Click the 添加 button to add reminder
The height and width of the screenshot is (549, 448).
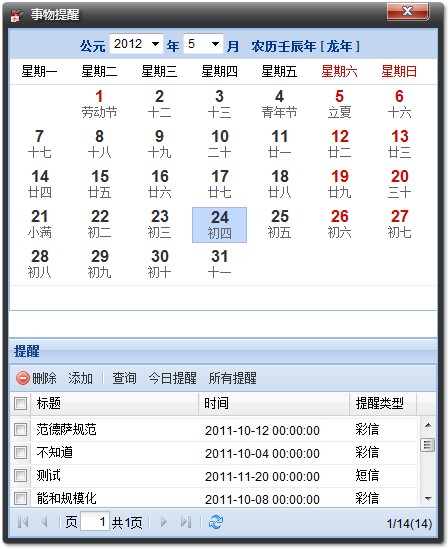(80, 378)
